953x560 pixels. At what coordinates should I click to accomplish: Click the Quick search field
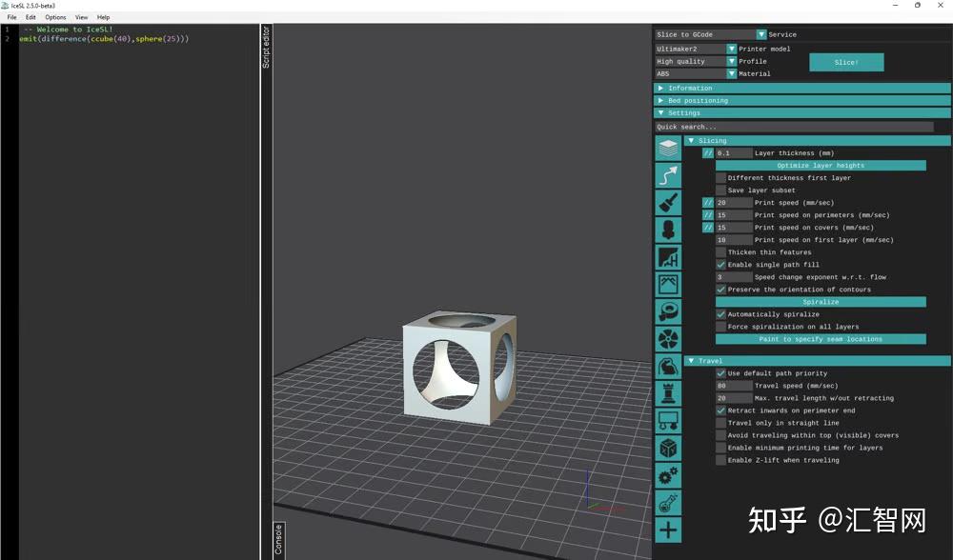click(x=791, y=126)
